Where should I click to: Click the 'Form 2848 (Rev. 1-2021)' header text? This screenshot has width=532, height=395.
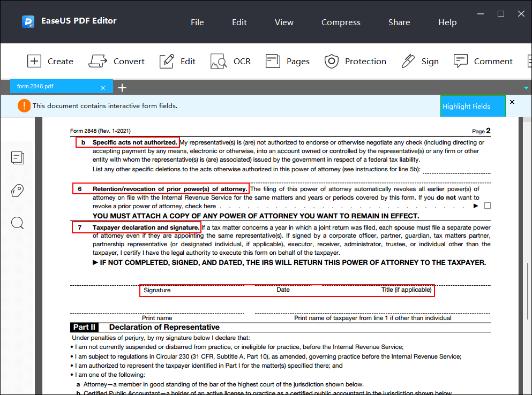[x=100, y=131]
